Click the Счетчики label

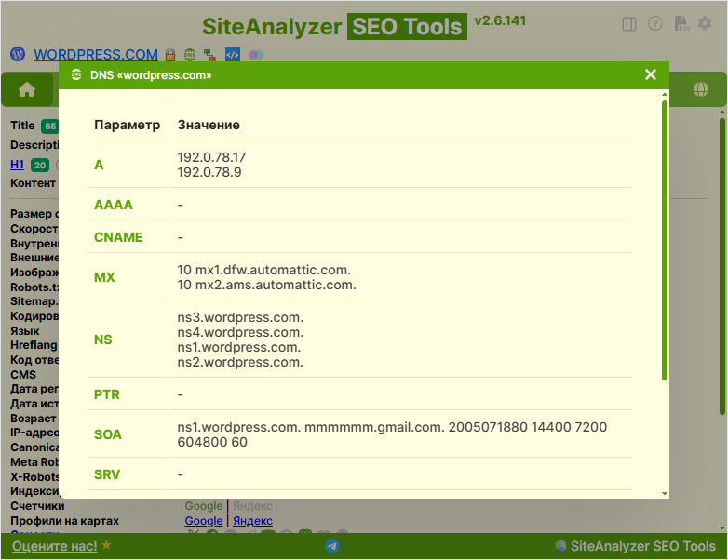(37, 506)
